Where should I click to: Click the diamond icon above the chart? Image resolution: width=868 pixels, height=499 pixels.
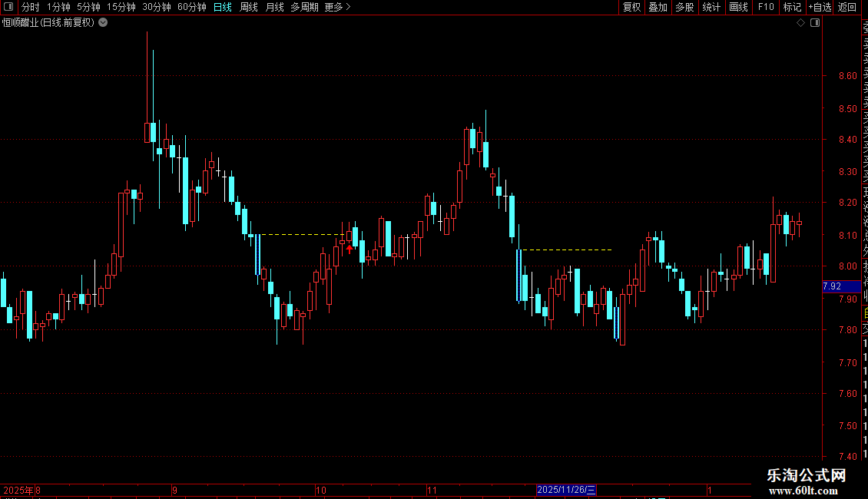[x=800, y=23]
